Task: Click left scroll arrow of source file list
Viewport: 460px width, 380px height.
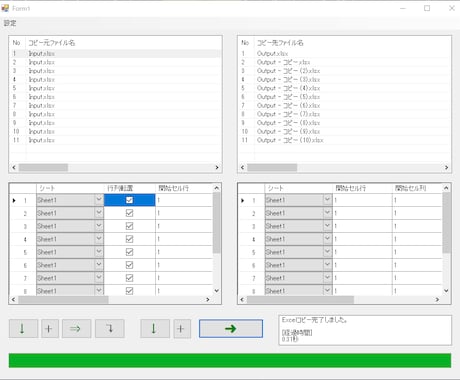Action: click(14, 167)
